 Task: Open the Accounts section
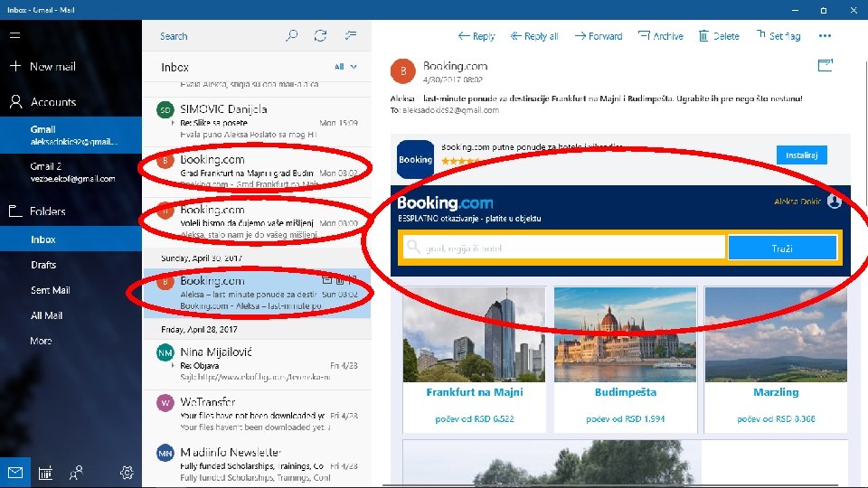pos(43,102)
